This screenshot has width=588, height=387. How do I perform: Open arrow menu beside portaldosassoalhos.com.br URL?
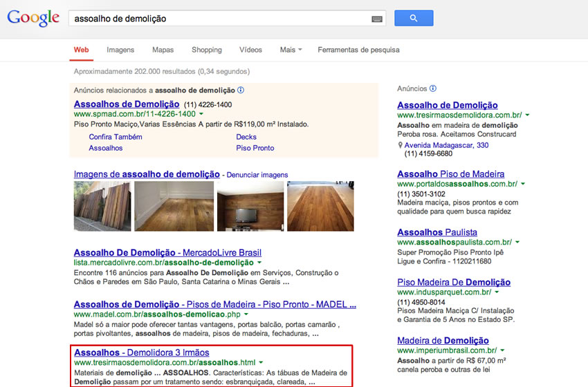click(x=523, y=185)
